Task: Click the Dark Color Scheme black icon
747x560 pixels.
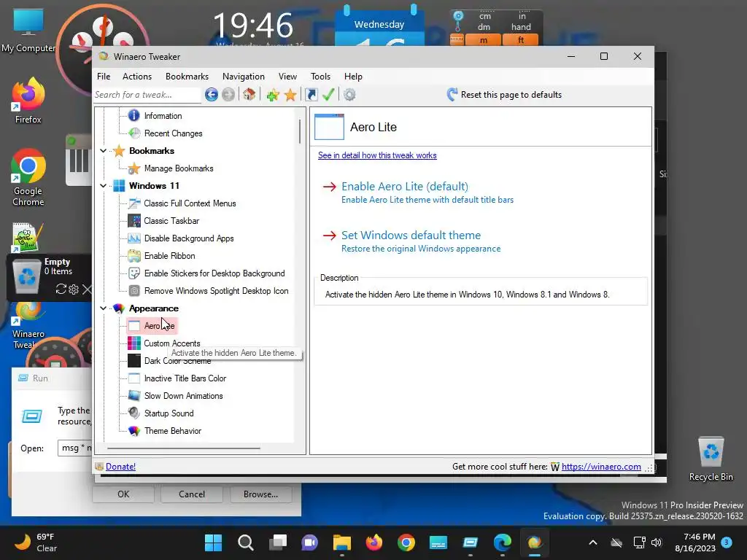Action: [134, 361]
